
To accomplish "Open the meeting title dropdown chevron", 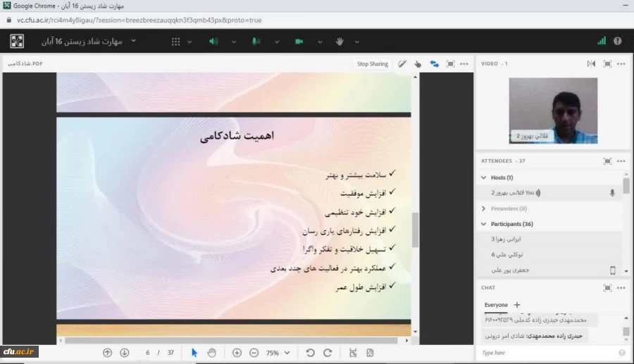I will (x=133, y=41).
